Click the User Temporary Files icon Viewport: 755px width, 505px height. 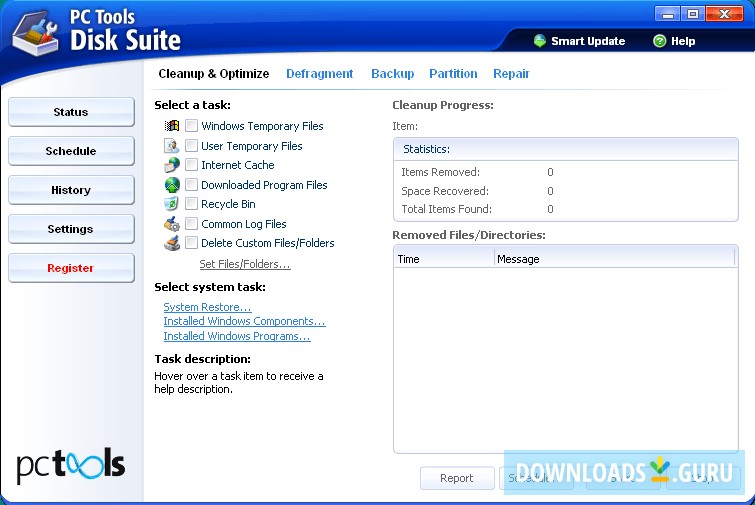click(171, 146)
